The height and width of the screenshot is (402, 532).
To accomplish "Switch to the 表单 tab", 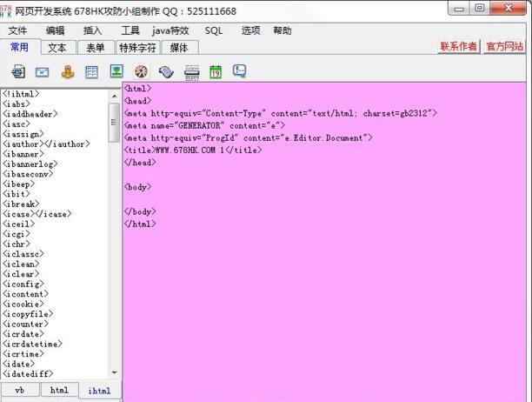I will coord(96,48).
